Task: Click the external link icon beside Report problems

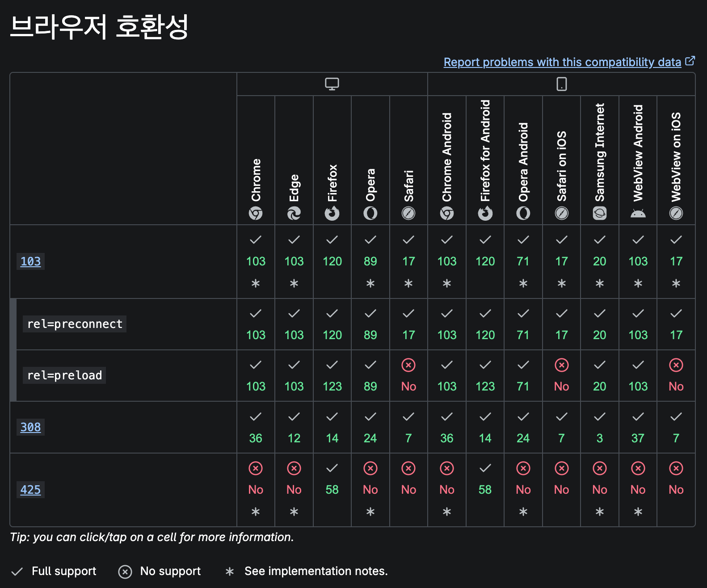Action: [x=690, y=61]
